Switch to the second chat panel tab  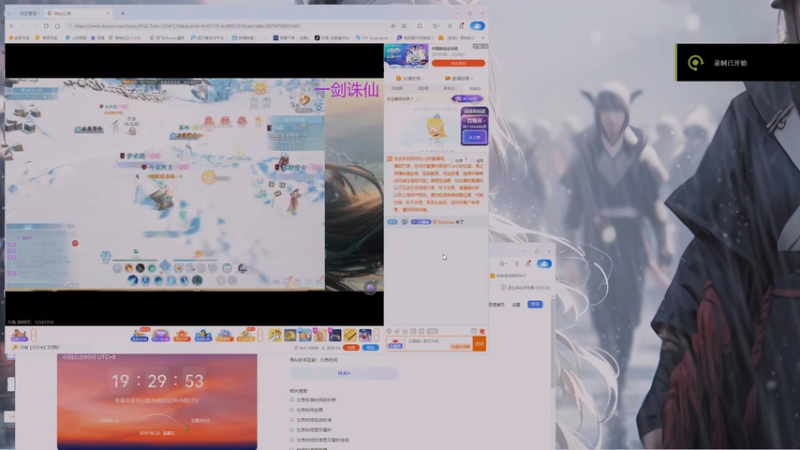pos(423,88)
